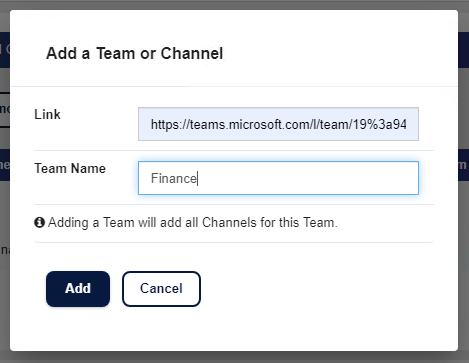The width and height of the screenshot is (469, 363).
Task: Click blank footer area right of Cancel
Action: tap(317, 289)
